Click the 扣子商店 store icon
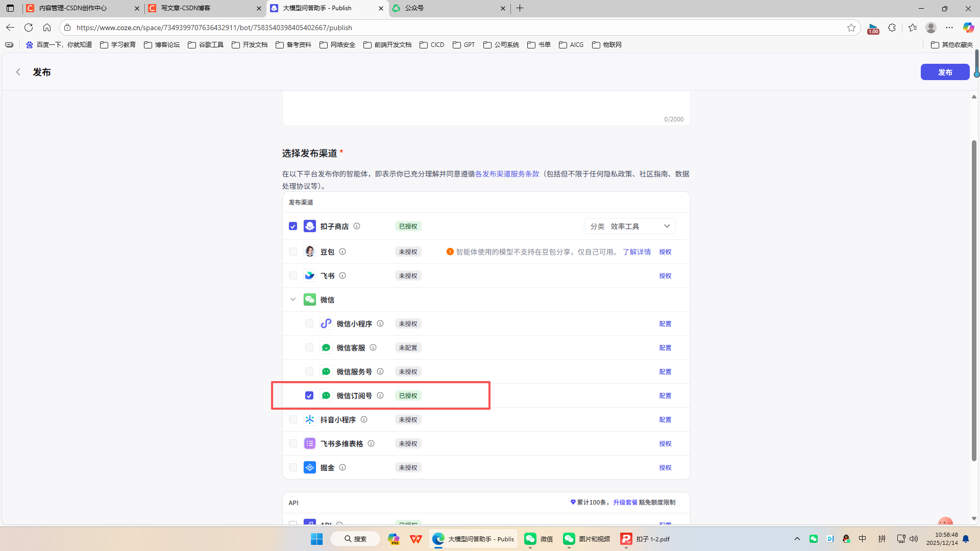The height and width of the screenshot is (551, 980). coord(310,226)
